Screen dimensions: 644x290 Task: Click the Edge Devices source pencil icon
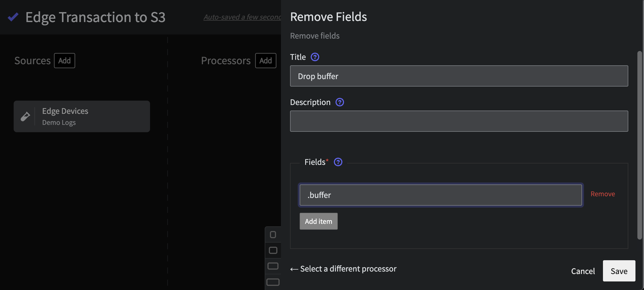(25, 116)
